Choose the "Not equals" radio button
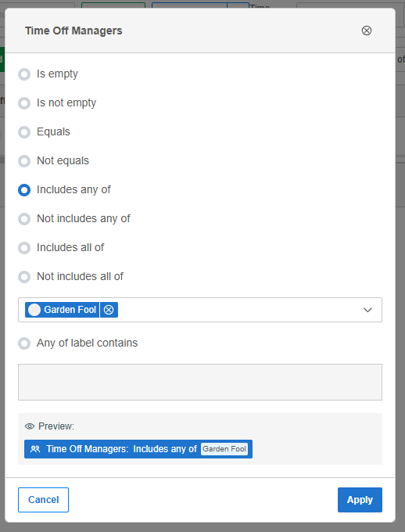The image size is (405, 532). click(24, 161)
